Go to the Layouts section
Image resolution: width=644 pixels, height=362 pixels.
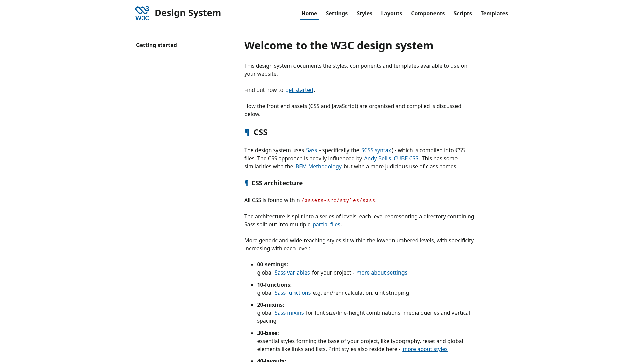391,13
